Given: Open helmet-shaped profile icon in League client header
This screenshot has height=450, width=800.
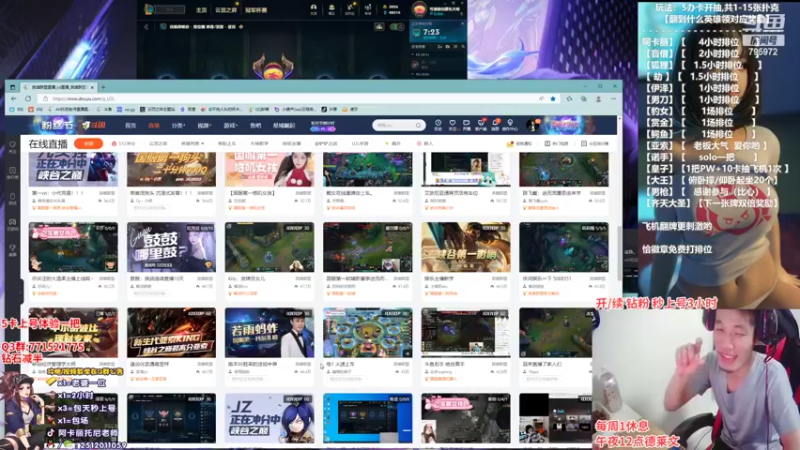Looking at the screenshot, I should [314, 9].
